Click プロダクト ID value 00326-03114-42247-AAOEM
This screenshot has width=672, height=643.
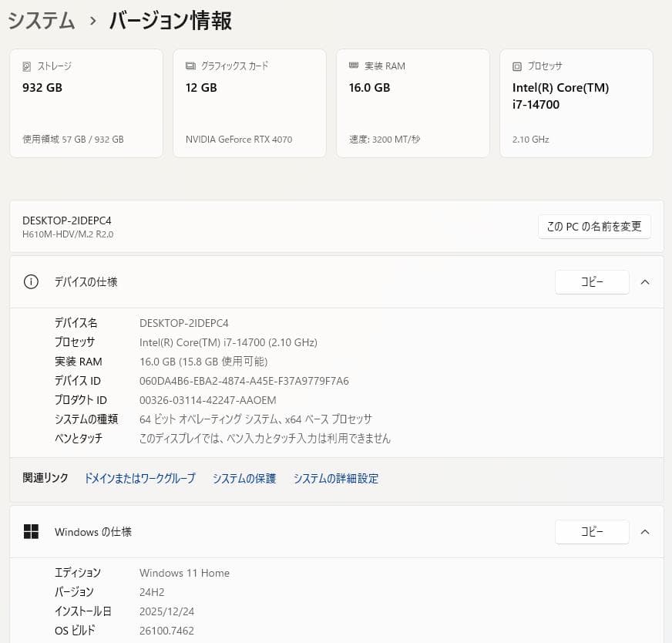pos(208,400)
